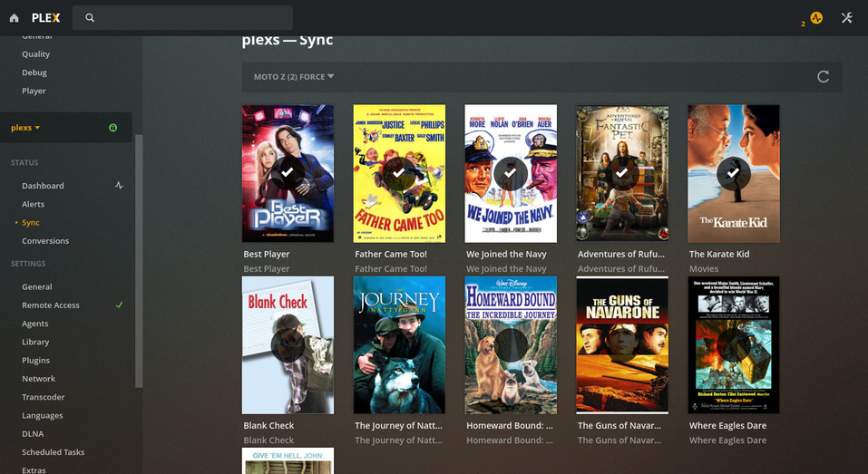This screenshot has width=868, height=474.
Task: Click the Best Player title link
Action: tap(267, 255)
